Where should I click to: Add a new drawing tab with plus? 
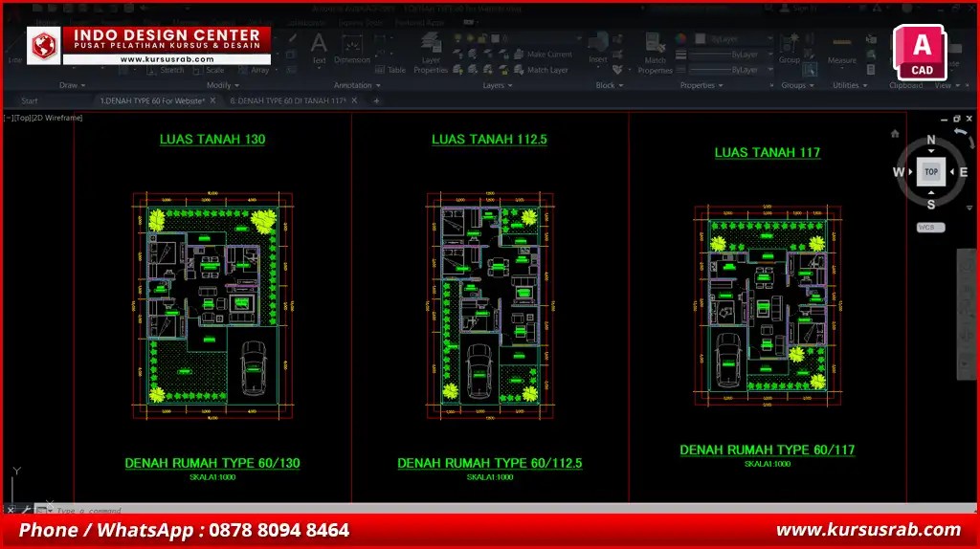[x=376, y=100]
